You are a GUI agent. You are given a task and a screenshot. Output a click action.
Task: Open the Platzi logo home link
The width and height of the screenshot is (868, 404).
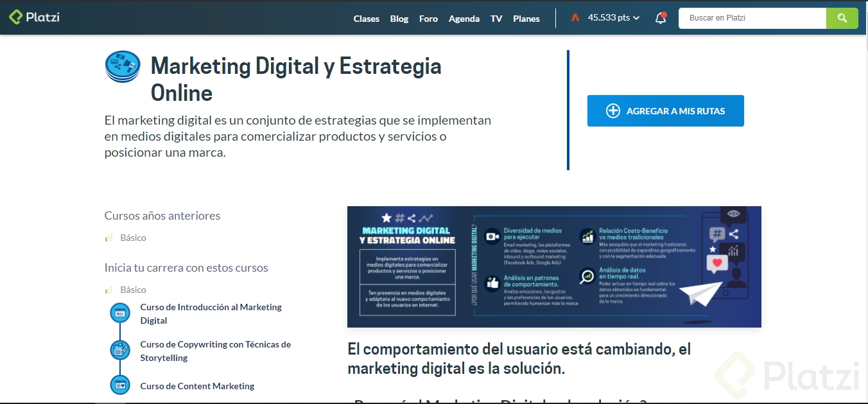click(x=35, y=17)
